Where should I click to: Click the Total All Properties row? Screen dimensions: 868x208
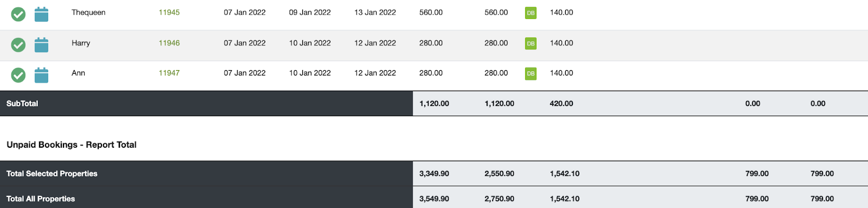coord(434,198)
